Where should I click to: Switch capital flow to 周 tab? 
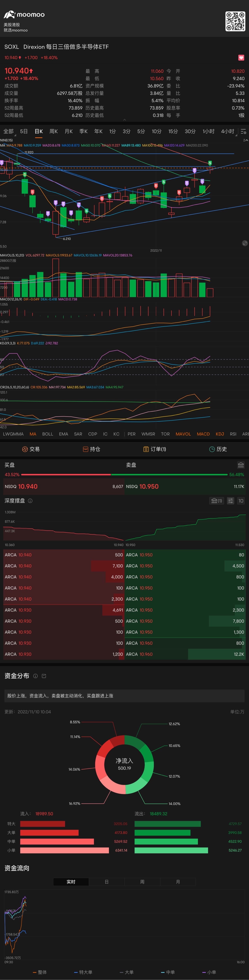click(x=142, y=882)
